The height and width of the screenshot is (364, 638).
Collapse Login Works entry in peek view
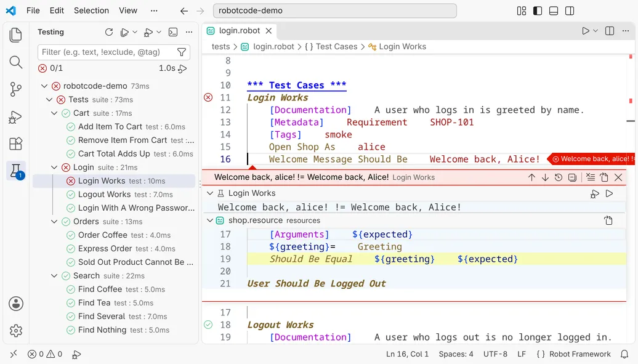210,193
